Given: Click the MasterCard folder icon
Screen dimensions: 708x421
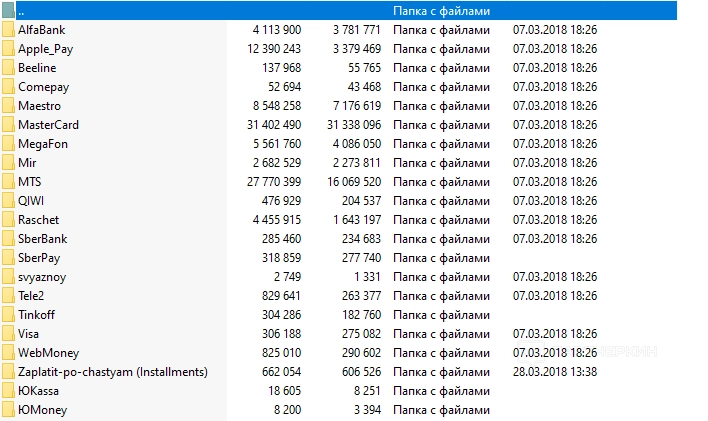Looking at the screenshot, I should (8, 125).
